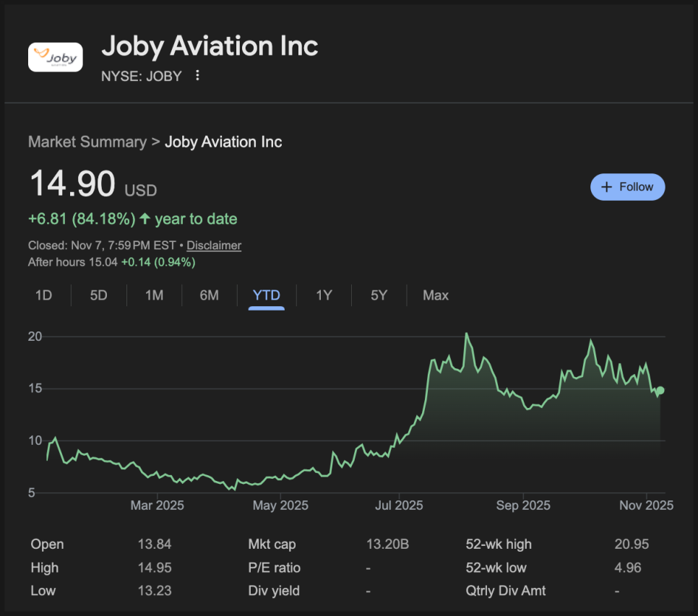Show the Max time range

coord(436,295)
